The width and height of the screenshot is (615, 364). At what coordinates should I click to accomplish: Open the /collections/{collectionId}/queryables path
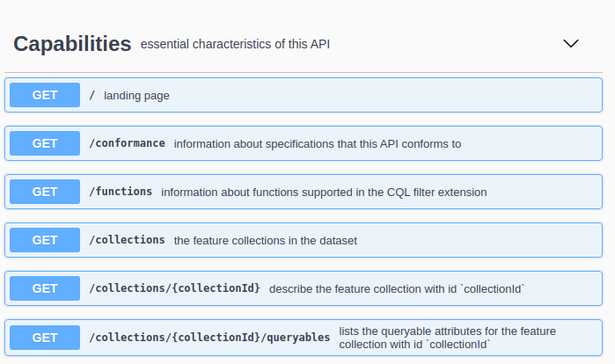[209, 338]
